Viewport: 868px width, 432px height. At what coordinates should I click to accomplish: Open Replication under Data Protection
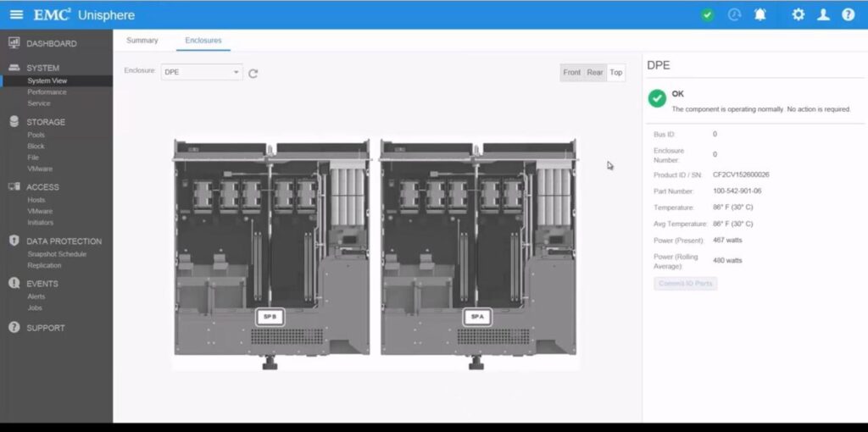44,265
